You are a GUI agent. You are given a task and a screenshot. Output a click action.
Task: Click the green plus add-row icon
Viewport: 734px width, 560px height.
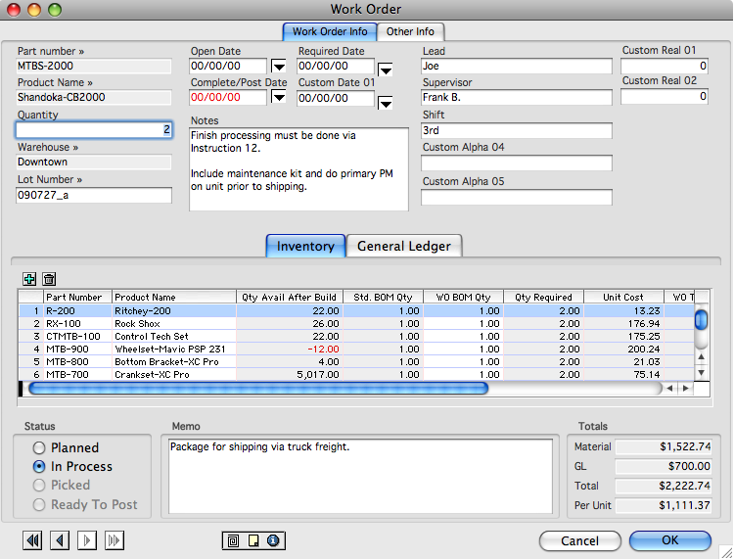coord(28,280)
